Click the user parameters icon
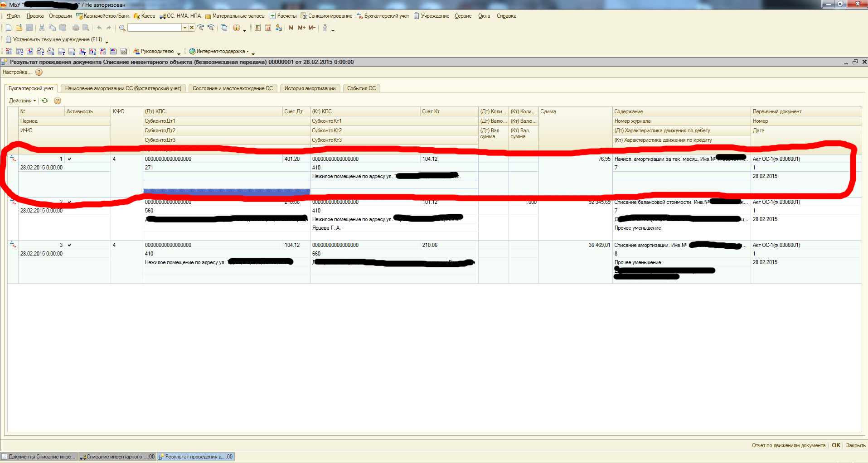Viewport: 868px width, 463px height. (x=278, y=28)
